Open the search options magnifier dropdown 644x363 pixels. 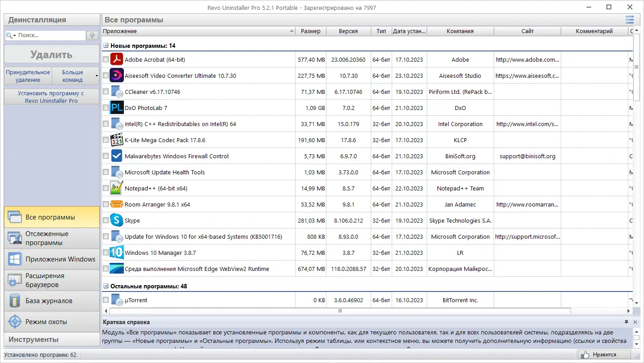(11, 35)
